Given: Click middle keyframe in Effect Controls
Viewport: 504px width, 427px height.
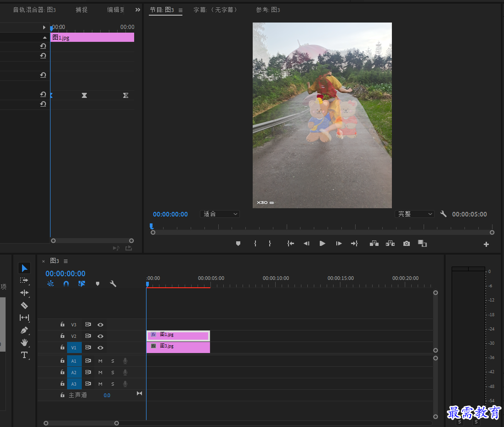Looking at the screenshot, I should click(x=84, y=95).
